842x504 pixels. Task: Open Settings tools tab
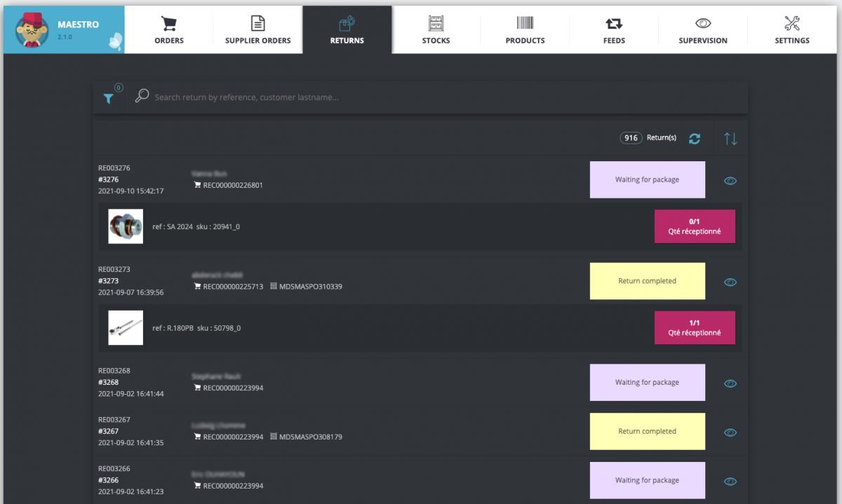click(x=791, y=30)
